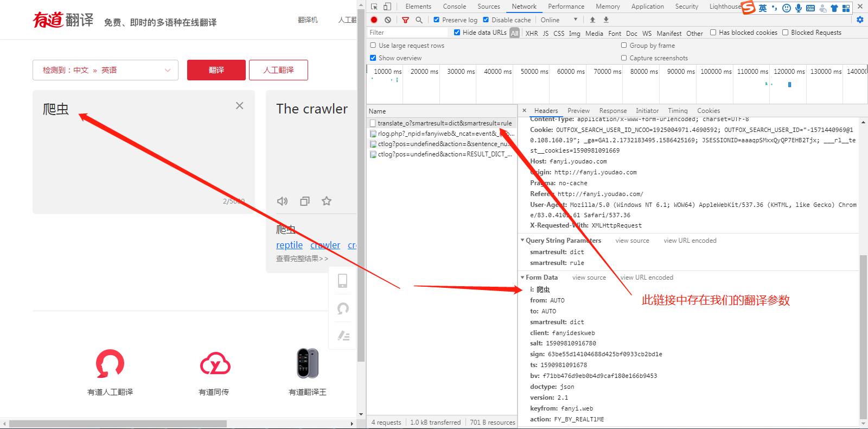This screenshot has height=429, width=868.
Task: Select the inspect element picker tool
Action: (x=374, y=7)
